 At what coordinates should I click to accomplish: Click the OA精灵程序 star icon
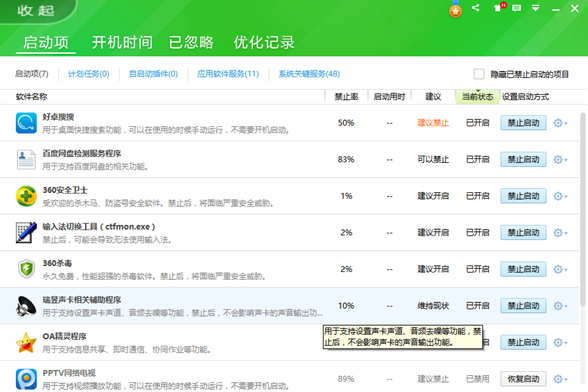click(26, 342)
